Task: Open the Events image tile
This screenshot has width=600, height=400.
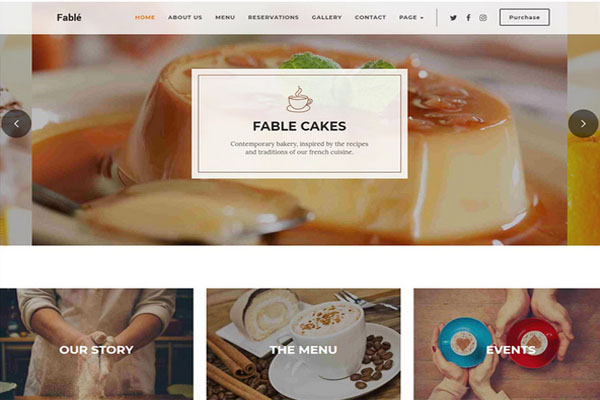Action: [x=507, y=344]
